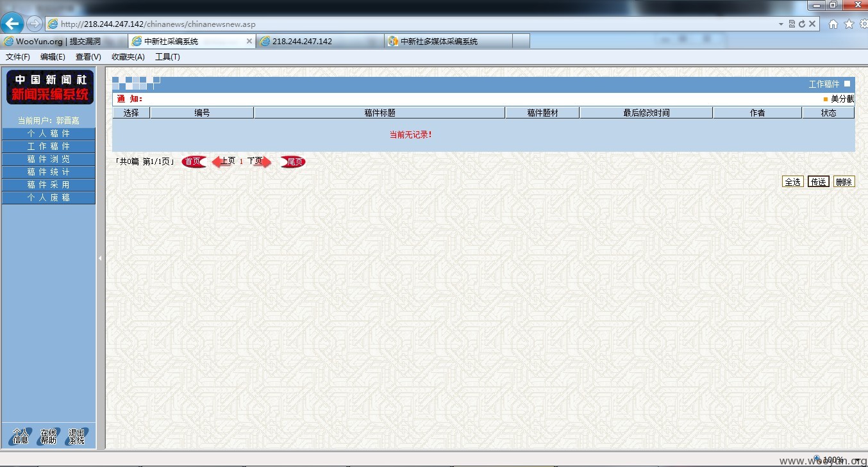The width and height of the screenshot is (868, 467).
Task: Go to the browser home page
Action: [833, 24]
